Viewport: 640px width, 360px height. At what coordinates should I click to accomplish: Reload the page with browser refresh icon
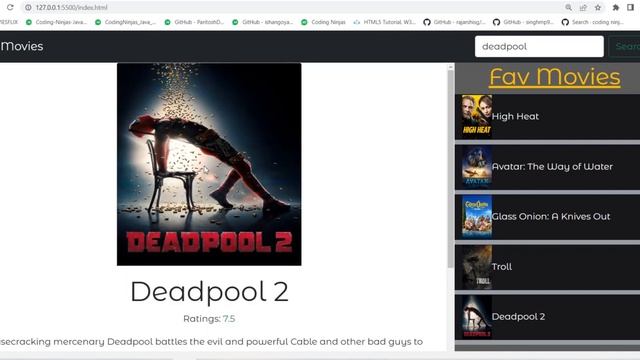[x=10, y=7]
